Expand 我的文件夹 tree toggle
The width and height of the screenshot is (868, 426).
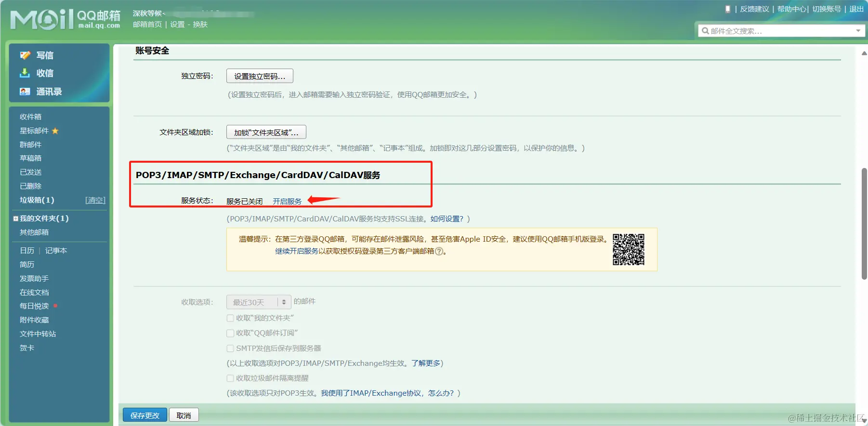tap(15, 219)
